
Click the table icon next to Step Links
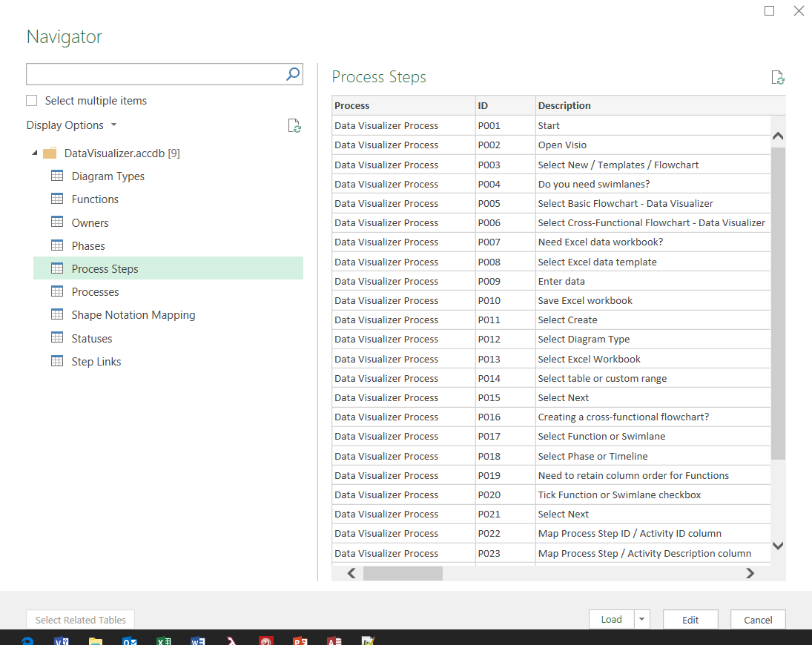[57, 361]
